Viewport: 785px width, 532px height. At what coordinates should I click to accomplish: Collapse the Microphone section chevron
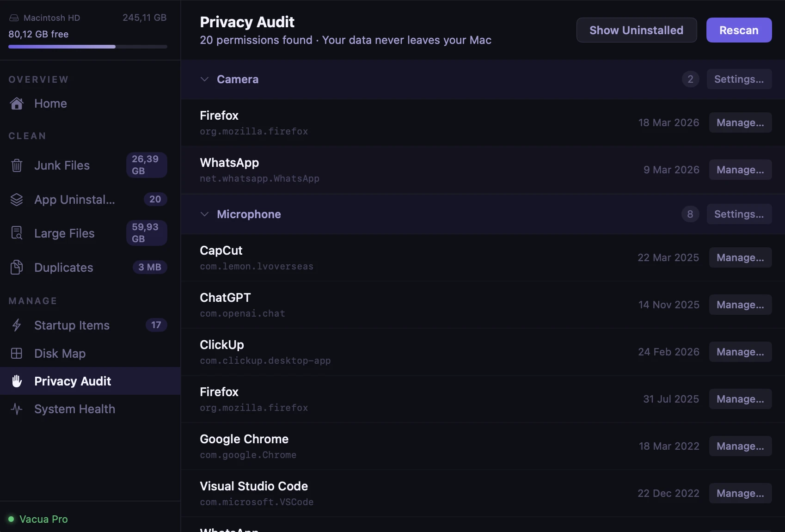204,214
